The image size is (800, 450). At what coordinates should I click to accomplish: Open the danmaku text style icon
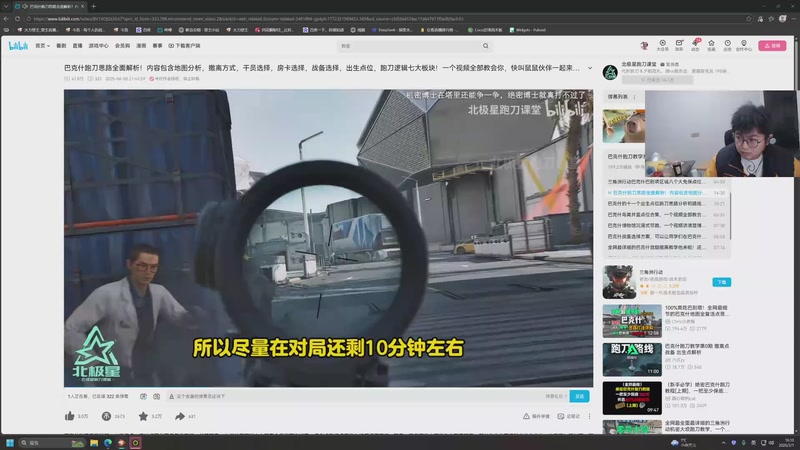tap(171, 396)
